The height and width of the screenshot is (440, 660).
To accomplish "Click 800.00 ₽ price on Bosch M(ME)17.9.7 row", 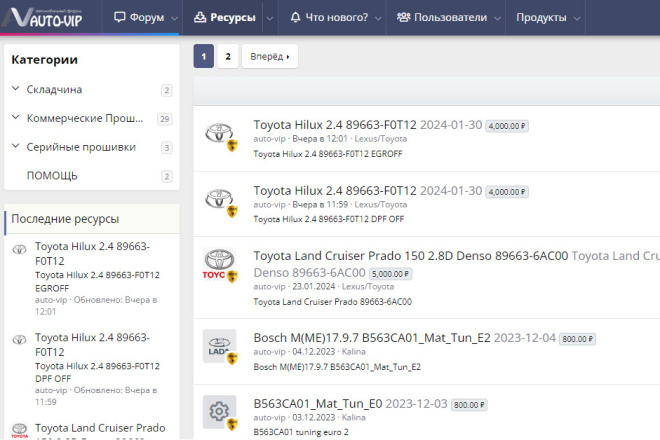I will click(x=578, y=339).
